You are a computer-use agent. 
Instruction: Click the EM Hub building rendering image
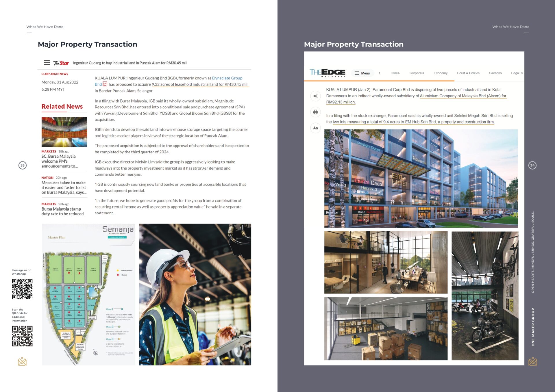(421, 178)
